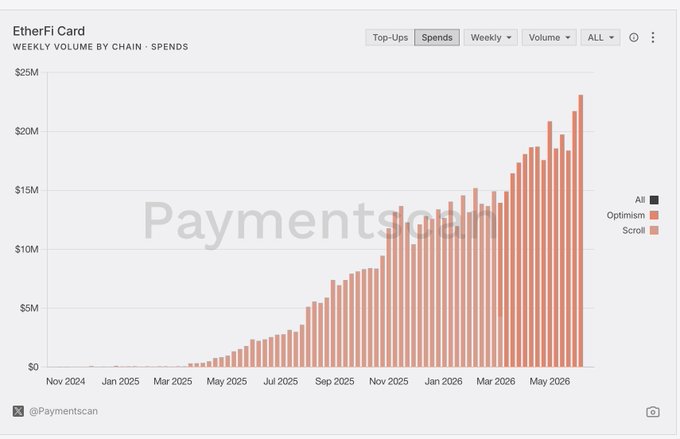Click the tallest bar at chart end
Image resolution: width=680 pixels, height=439 pixels.
point(581,231)
